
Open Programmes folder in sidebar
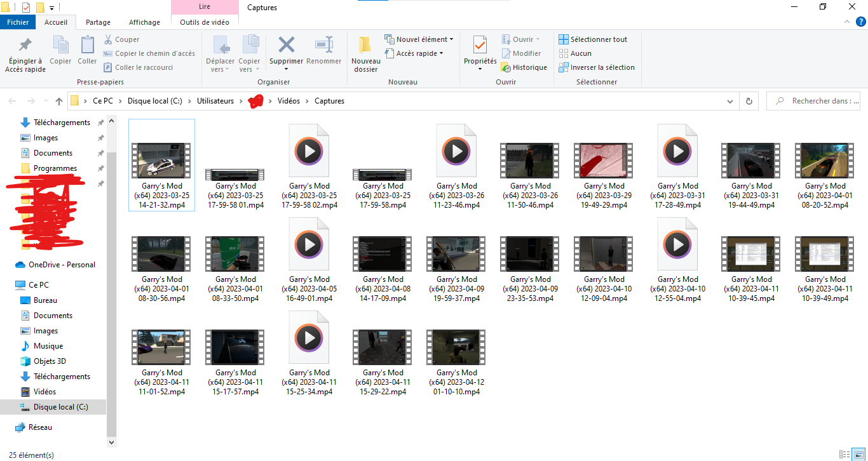55,168
